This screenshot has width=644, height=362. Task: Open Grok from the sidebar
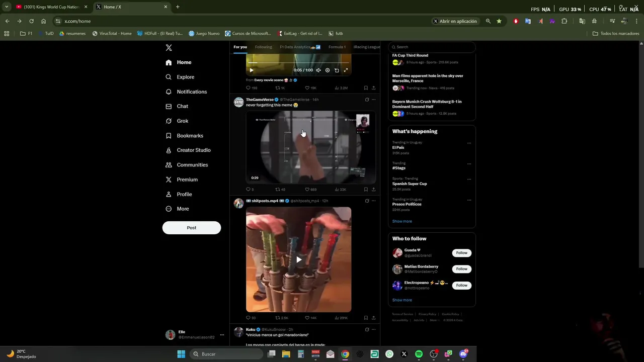[x=177, y=121]
